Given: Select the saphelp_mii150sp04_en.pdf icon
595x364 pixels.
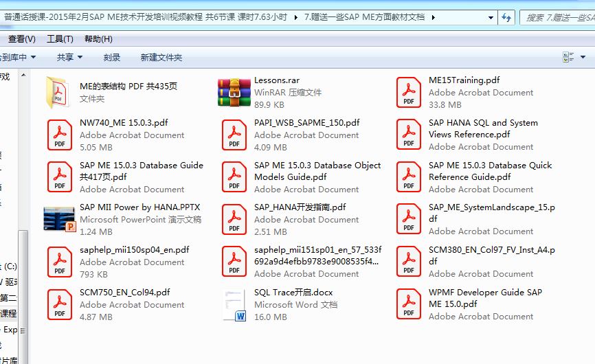Looking at the screenshot, I should [x=60, y=262].
